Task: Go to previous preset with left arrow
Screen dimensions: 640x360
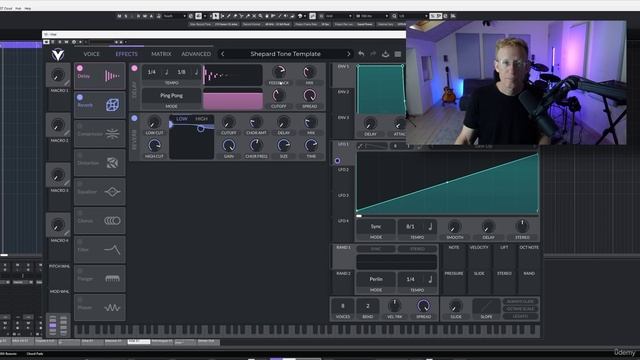Action: [x=222, y=54]
